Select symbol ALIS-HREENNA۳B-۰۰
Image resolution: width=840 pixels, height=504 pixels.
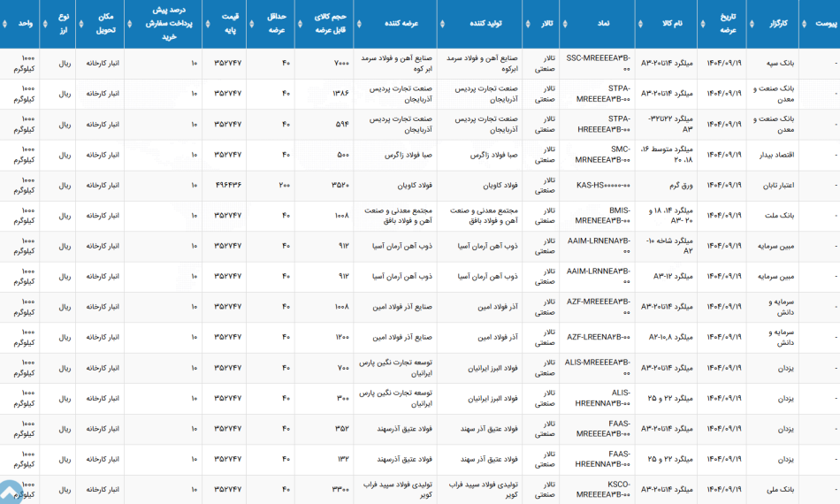pos(603,399)
